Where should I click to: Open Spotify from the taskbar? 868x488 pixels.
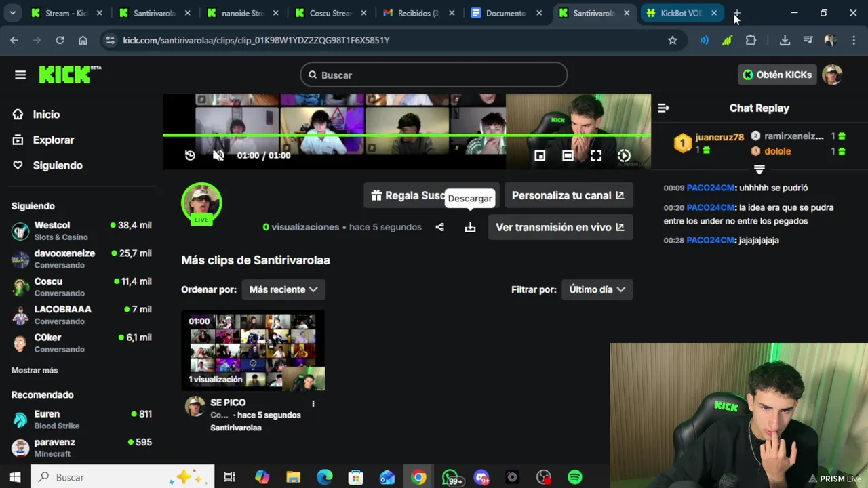pyautogui.click(x=574, y=477)
